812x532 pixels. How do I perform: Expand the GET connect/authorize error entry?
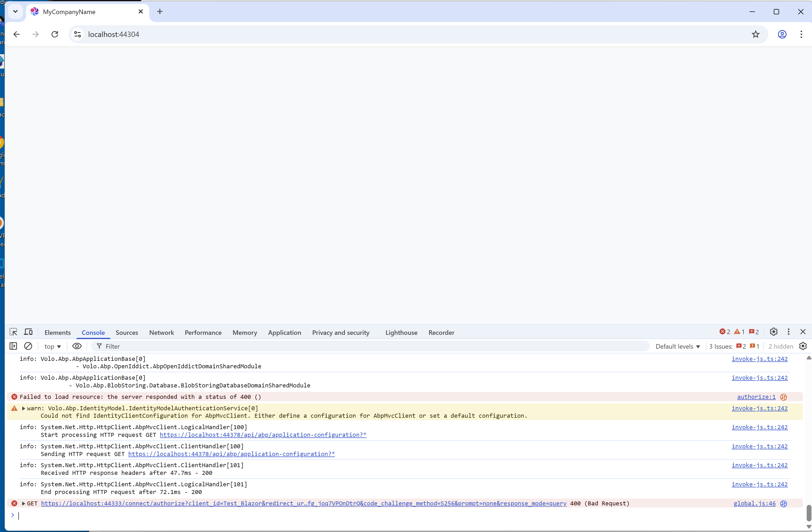(x=24, y=504)
